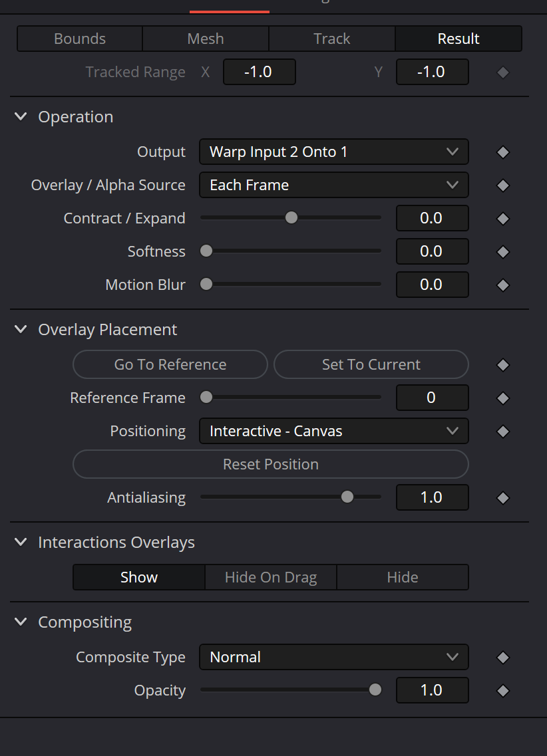Click the Tracked Range label
The height and width of the screenshot is (756, 547).
pos(136,72)
